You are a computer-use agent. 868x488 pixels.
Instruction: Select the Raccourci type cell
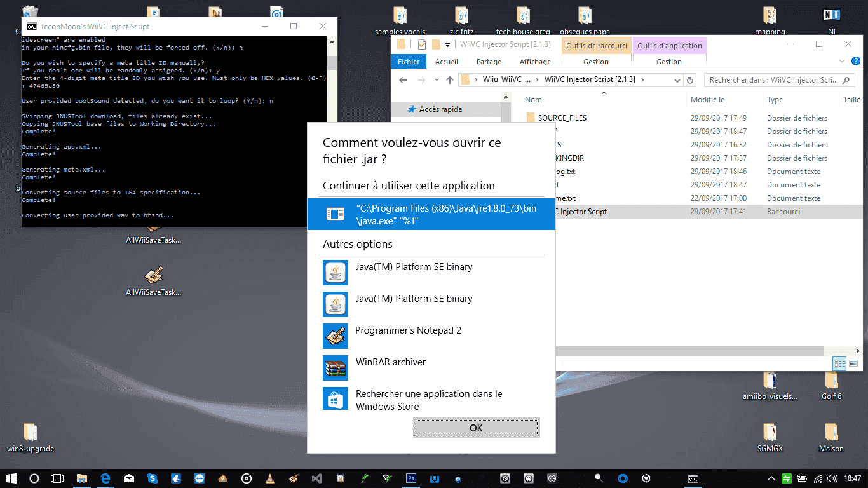[x=783, y=212]
